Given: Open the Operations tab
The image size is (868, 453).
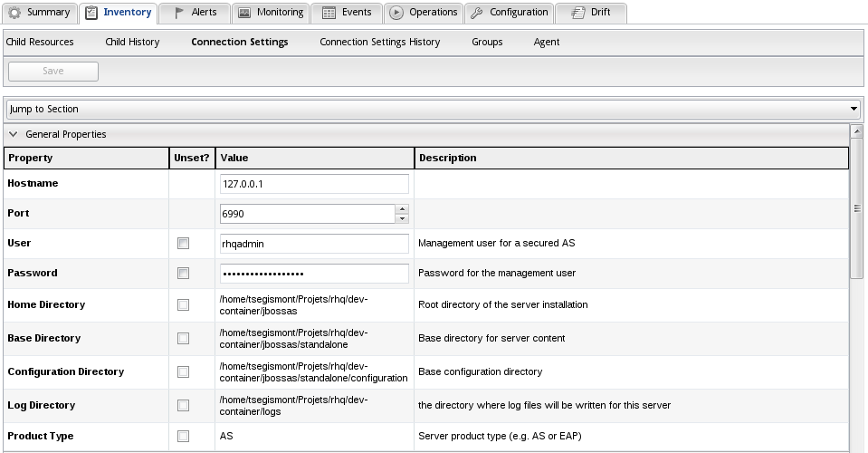Looking at the screenshot, I should [x=424, y=13].
